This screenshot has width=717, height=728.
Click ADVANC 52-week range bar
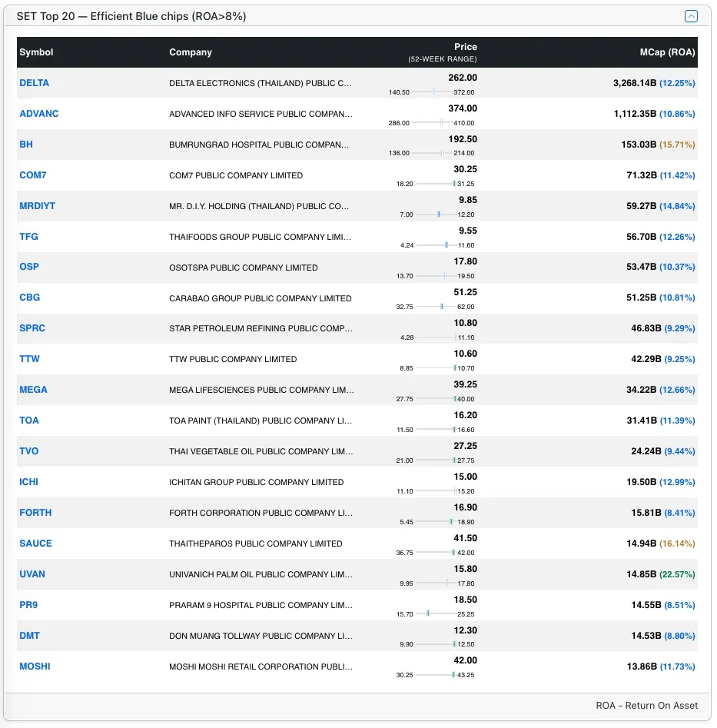432,122
